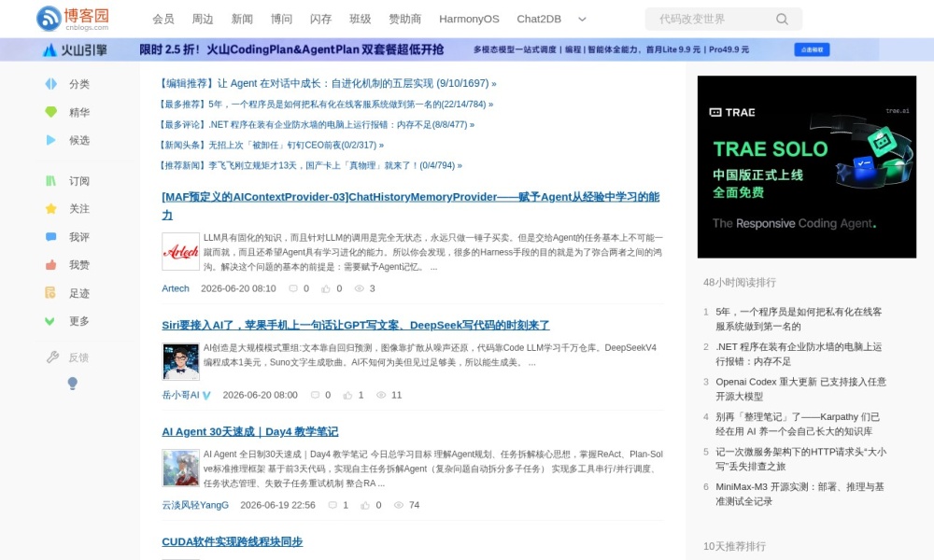Open the 周边 nav menu
This screenshot has height=560, width=934.
[203, 19]
